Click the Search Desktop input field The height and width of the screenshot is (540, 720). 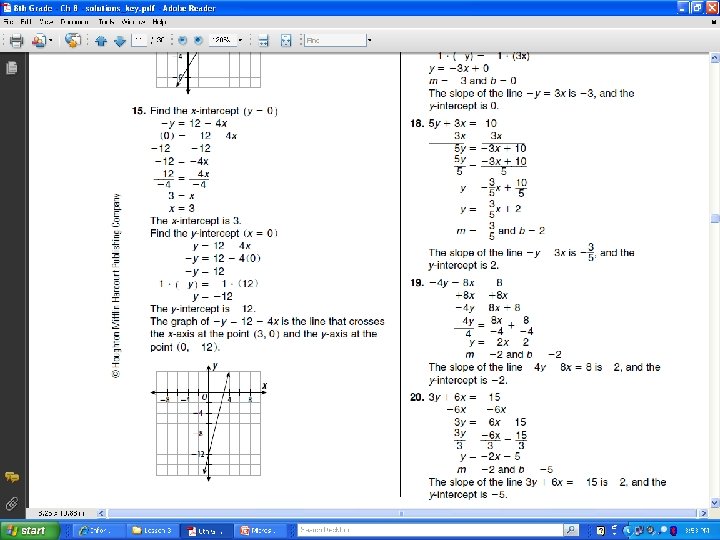pyautogui.click(x=430, y=530)
